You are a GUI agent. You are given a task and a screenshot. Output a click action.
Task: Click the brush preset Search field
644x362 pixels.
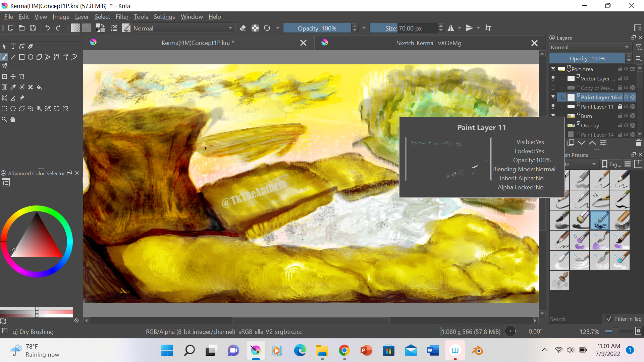coord(575,319)
